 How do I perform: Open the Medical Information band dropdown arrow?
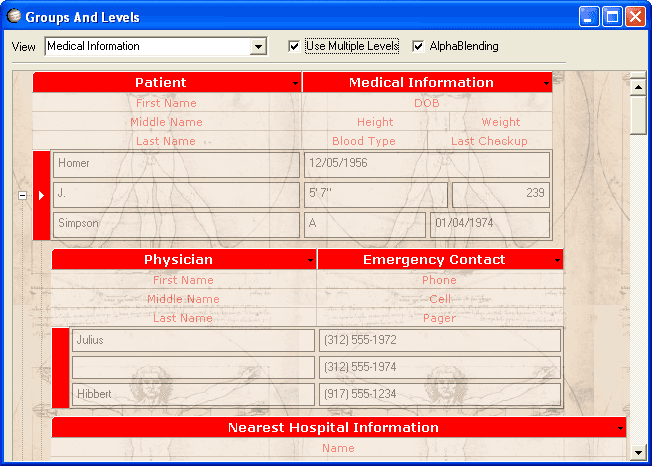pyautogui.click(x=546, y=84)
